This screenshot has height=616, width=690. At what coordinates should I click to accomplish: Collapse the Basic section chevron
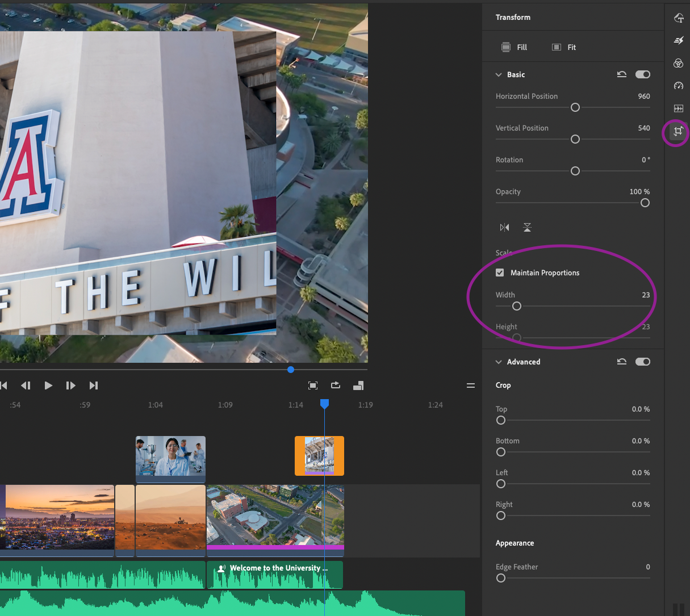pos(499,75)
